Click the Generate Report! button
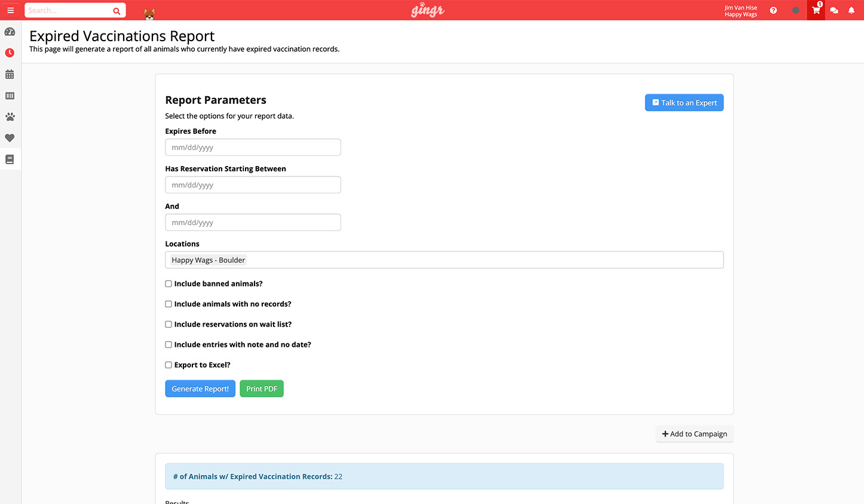864x504 pixels. pyautogui.click(x=200, y=389)
